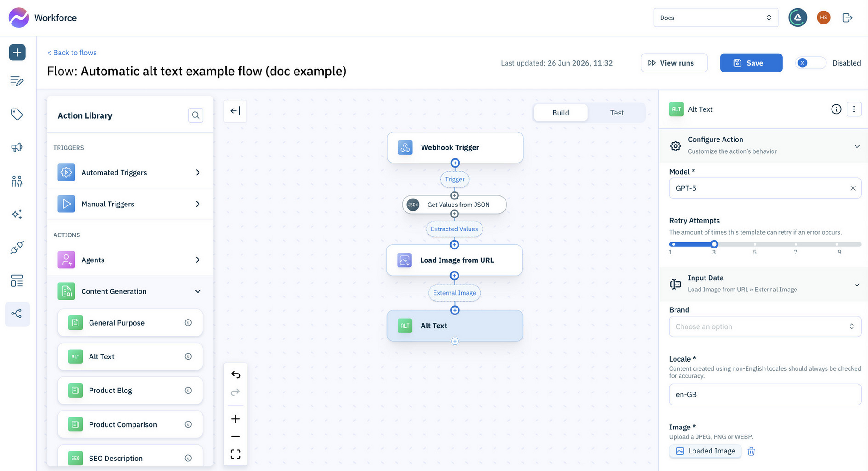Image resolution: width=868 pixels, height=471 pixels.
Task: Delete the Loaded Image with trash icon
Action: (751, 451)
